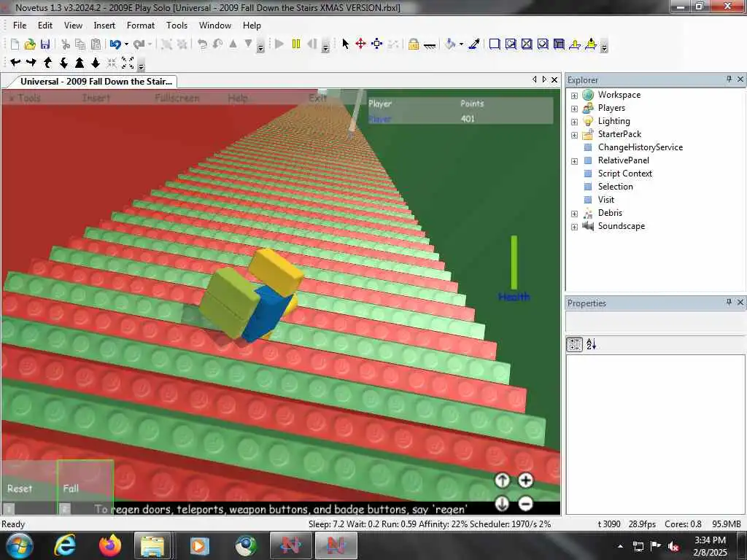Screen dimensions: 747x560
Task: Open the Window menu
Action: click(215, 26)
